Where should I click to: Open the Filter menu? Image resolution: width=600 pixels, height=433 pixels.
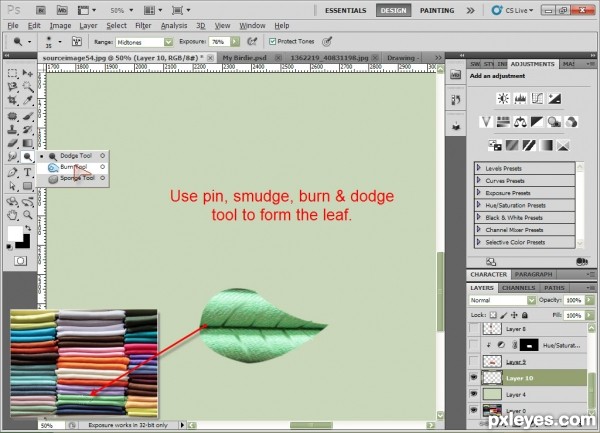coord(143,26)
